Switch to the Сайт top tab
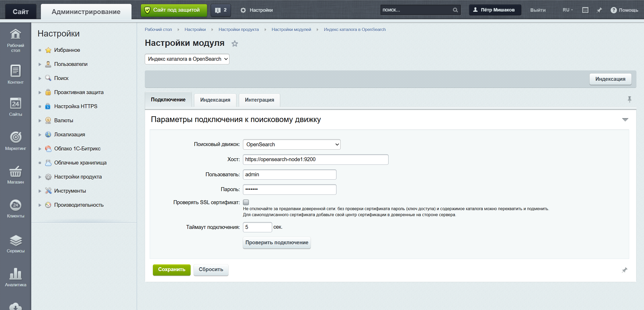 [21, 11]
